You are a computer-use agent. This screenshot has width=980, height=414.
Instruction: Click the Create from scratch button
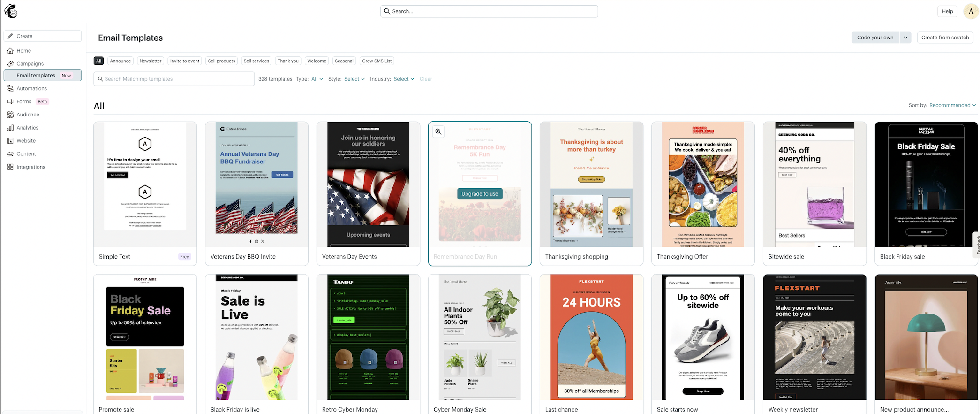(x=944, y=38)
